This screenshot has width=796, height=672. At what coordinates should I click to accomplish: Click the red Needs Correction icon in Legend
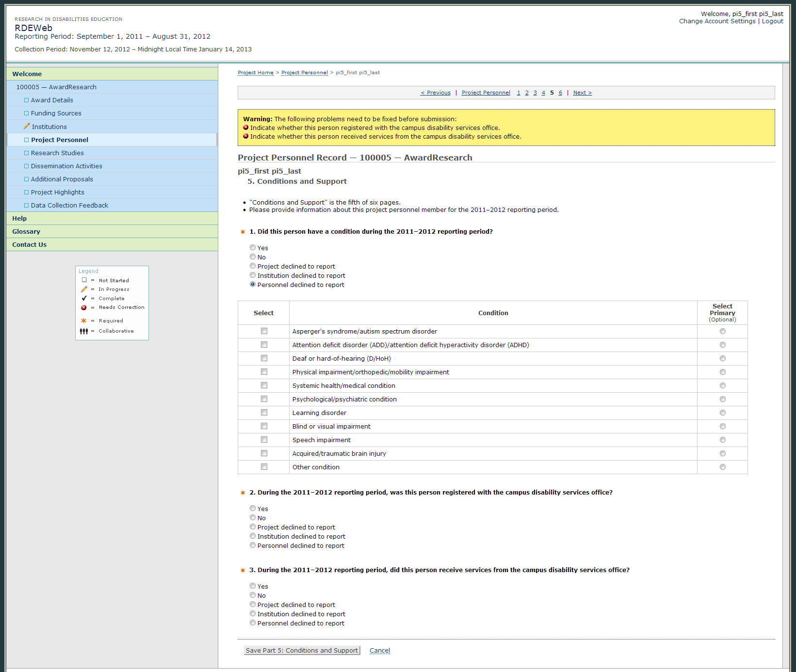(84, 307)
